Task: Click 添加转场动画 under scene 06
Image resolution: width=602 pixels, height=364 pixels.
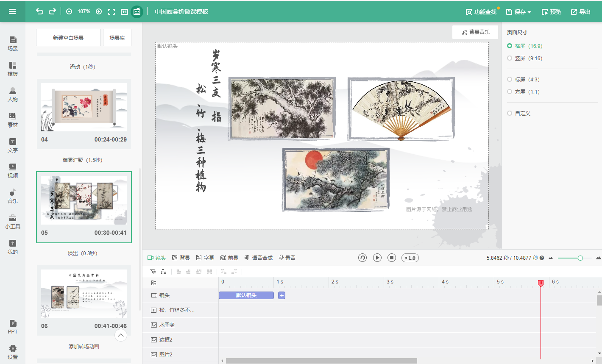Action: [84, 346]
